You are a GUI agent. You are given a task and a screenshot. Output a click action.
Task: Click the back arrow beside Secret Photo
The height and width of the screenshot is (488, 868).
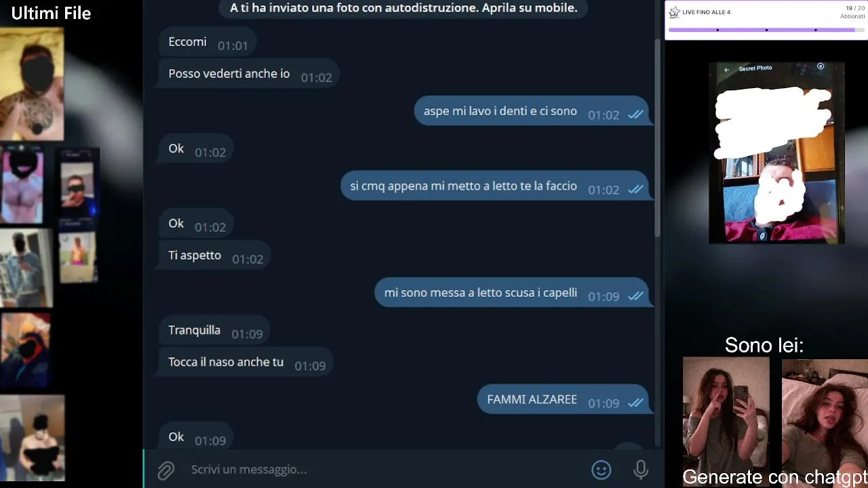(x=726, y=69)
